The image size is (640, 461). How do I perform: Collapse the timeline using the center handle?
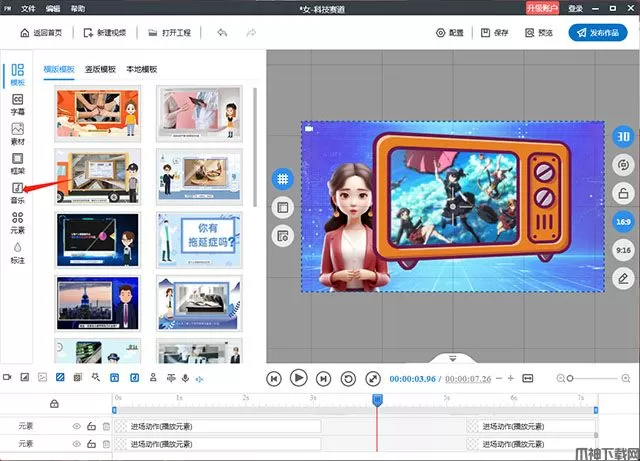click(x=453, y=358)
